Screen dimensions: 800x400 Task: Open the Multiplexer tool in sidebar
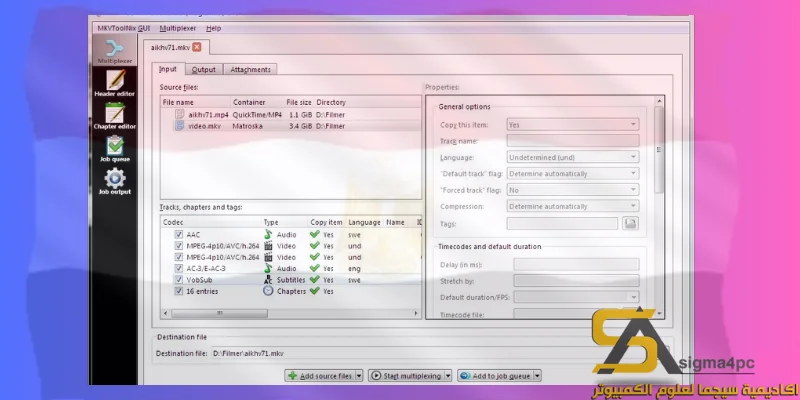click(x=115, y=52)
